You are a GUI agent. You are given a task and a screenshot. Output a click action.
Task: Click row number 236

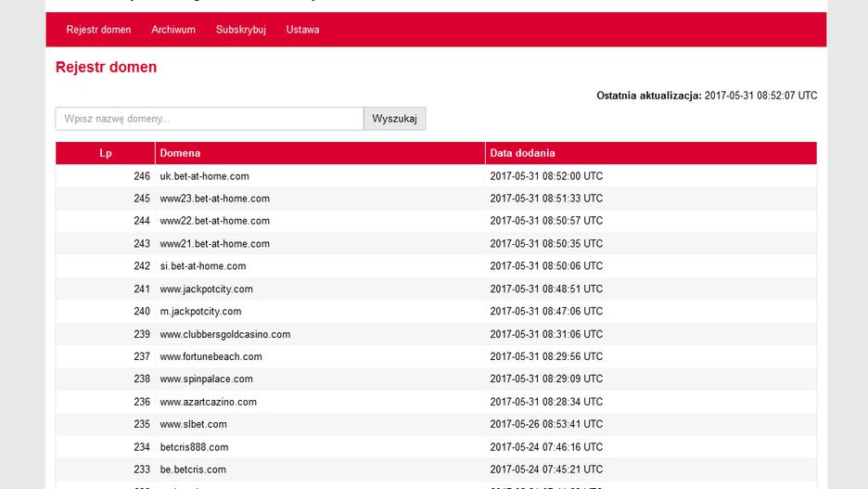(142, 402)
